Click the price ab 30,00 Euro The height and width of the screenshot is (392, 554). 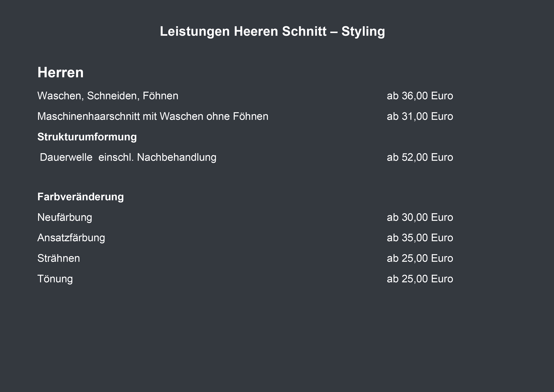coord(420,217)
